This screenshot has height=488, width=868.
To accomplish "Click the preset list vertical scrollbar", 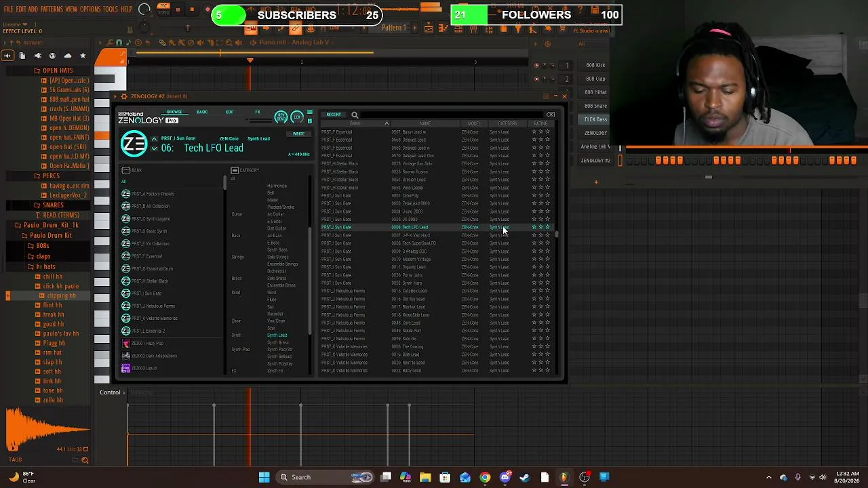I will click(x=557, y=235).
